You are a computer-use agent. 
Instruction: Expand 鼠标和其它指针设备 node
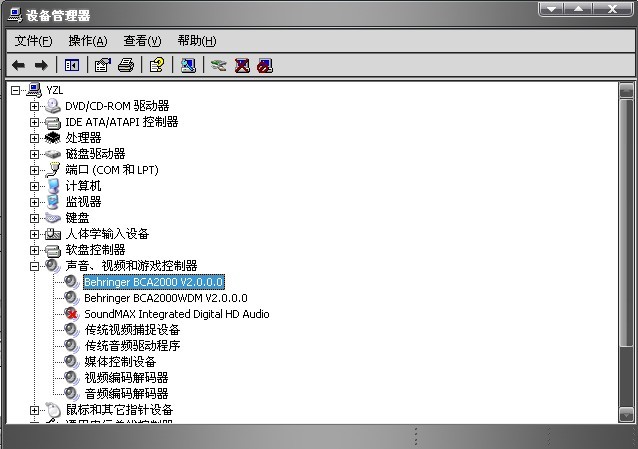coord(35,410)
